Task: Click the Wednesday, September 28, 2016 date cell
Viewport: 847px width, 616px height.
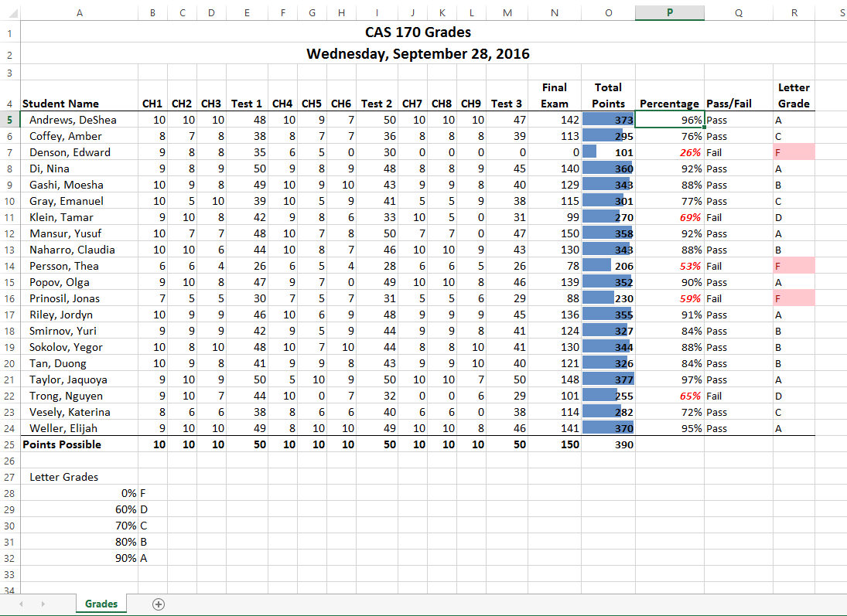Action: [x=418, y=53]
